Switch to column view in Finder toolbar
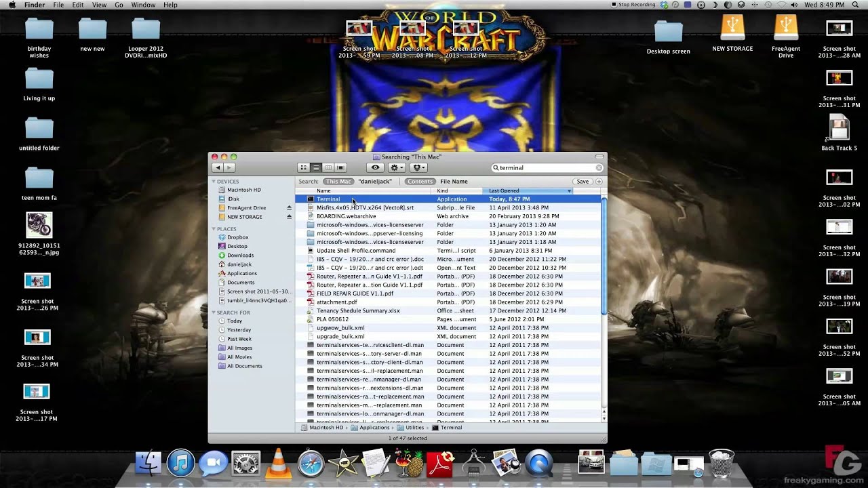The image size is (868, 488). pos(328,167)
